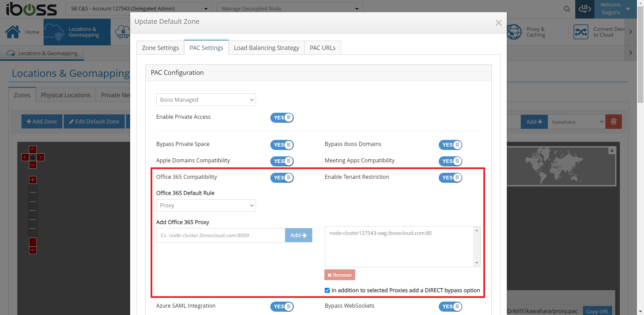Select the PAC Settings tab

click(x=206, y=48)
